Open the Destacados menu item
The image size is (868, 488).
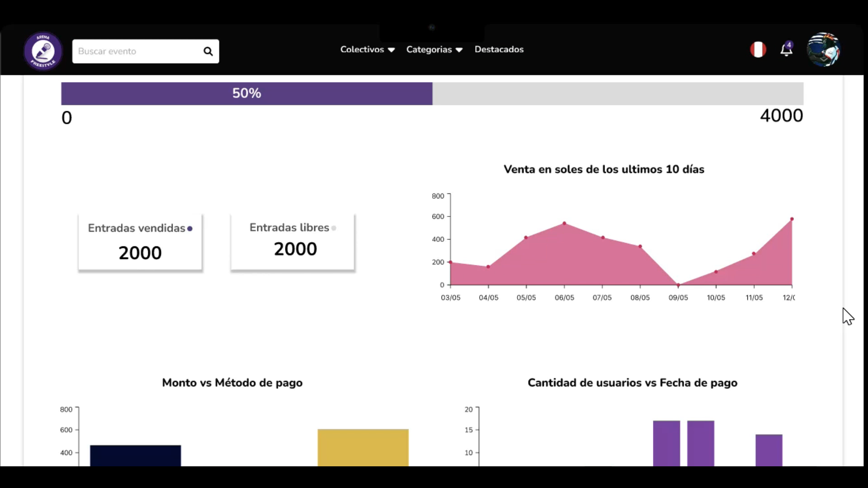point(499,49)
